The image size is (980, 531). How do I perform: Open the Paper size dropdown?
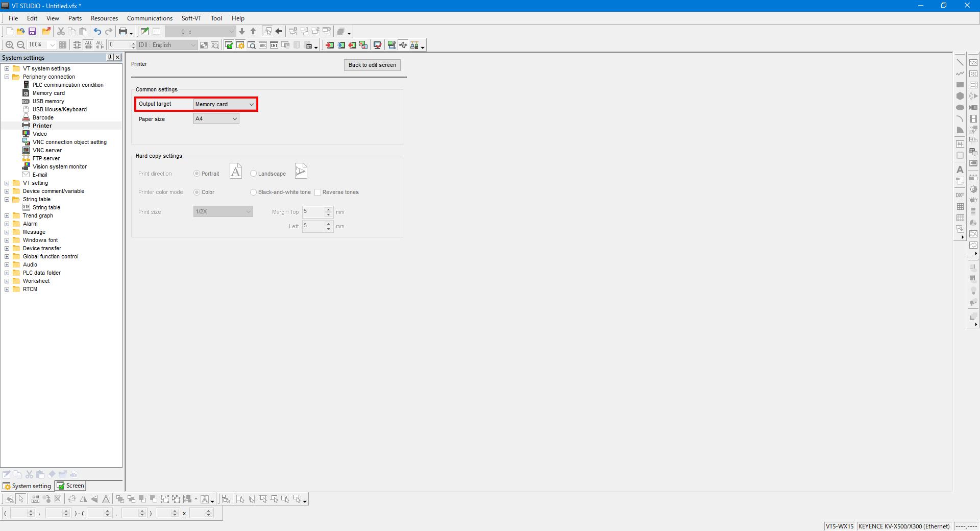(216, 119)
